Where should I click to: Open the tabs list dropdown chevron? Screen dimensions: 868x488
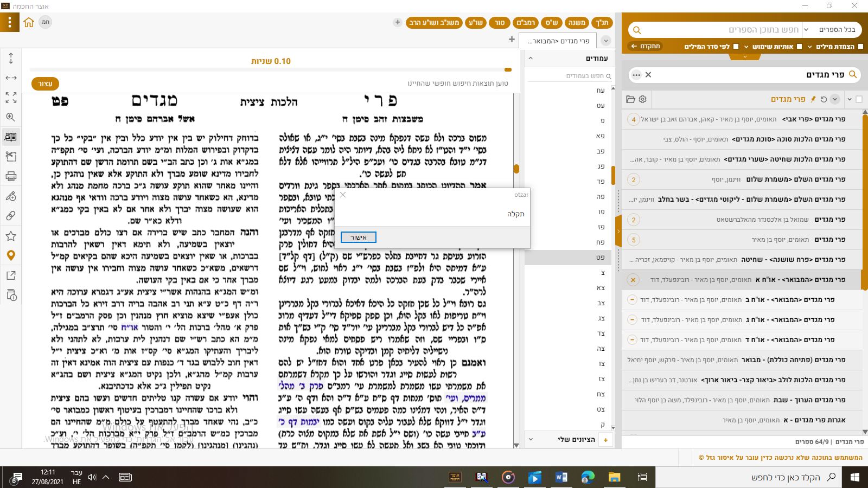pyautogui.click(x=606, y=41)
